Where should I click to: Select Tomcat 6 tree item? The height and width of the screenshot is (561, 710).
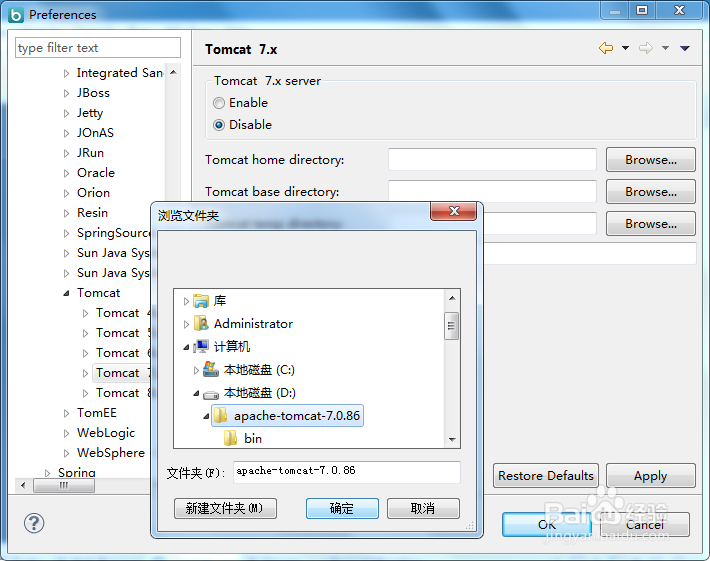(x=122, y=353)
